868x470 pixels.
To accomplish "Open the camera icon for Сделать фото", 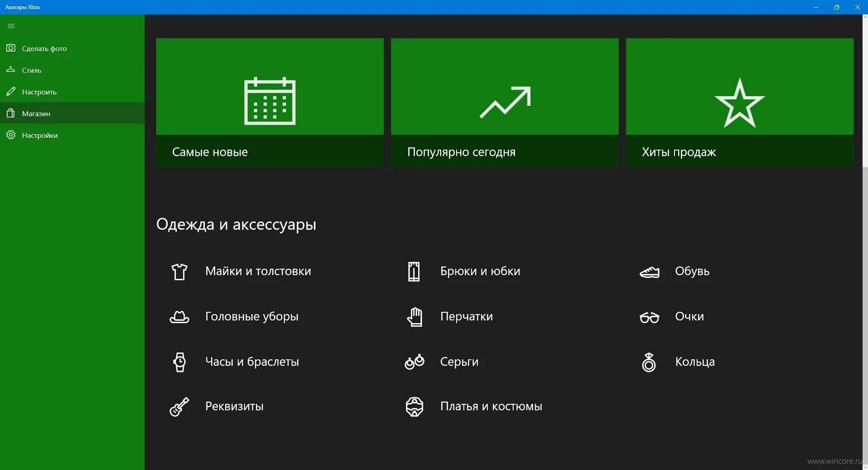I will coord(11,48).
